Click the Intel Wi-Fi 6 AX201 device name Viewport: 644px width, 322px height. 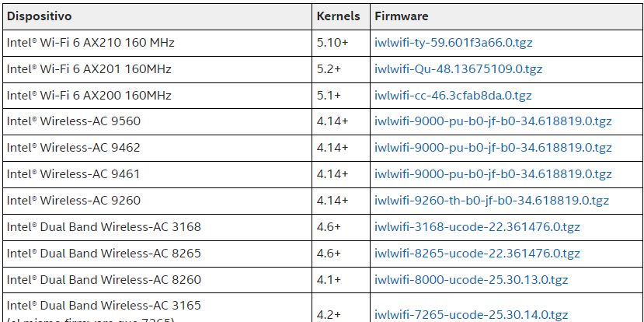tap(89, 69)
